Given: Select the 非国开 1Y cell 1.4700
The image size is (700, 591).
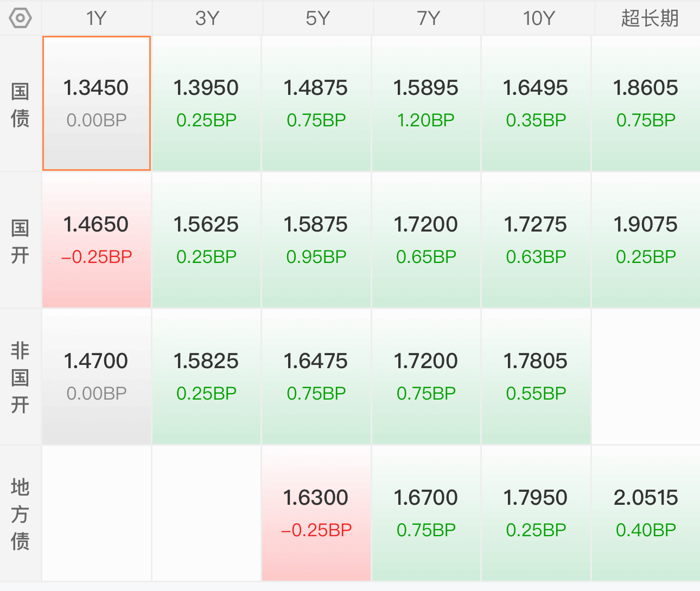Looking at the screenshot, I should (97, 377).
